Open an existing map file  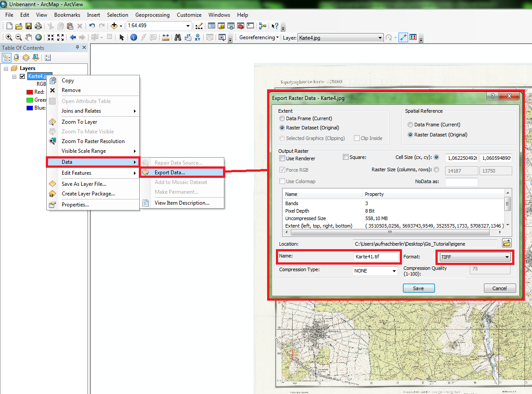click(19, 26)
